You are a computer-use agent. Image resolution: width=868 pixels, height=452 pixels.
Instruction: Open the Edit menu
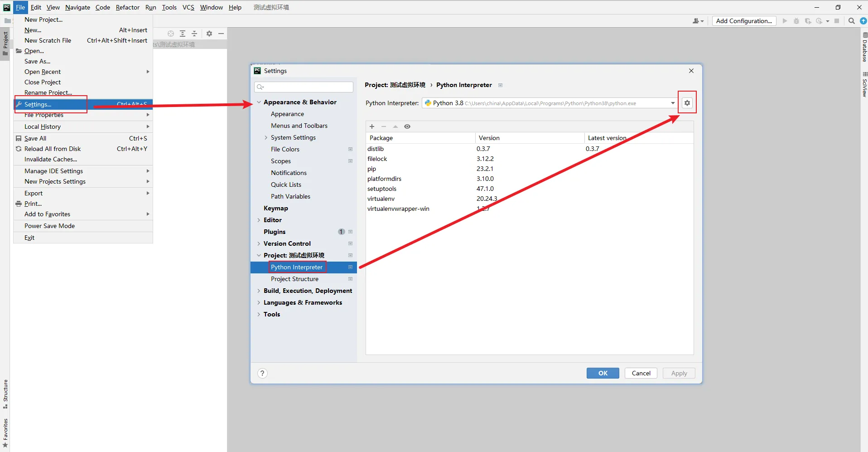coord(36,7)
